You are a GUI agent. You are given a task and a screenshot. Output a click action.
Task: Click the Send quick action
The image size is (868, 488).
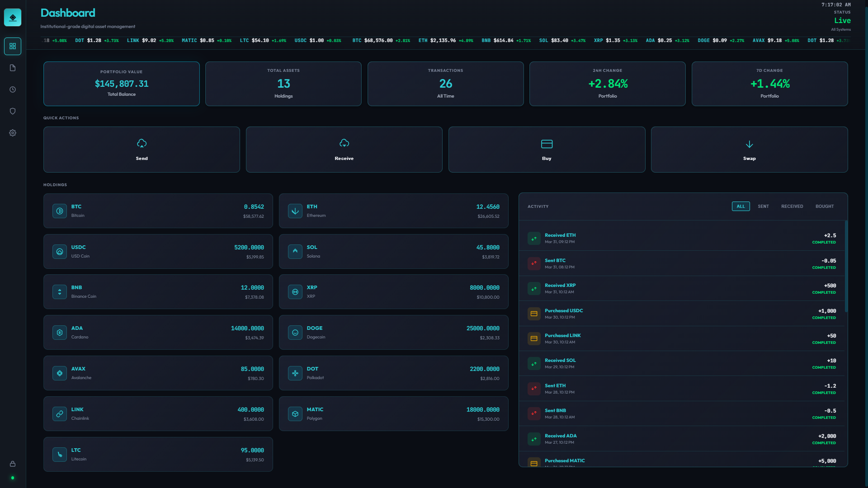click(x=142, y=150)
